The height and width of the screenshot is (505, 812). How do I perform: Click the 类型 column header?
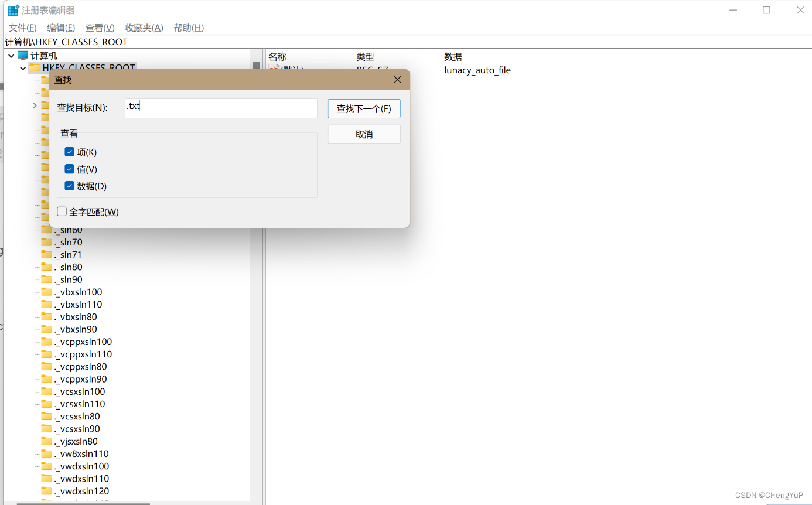pos(398,57)
